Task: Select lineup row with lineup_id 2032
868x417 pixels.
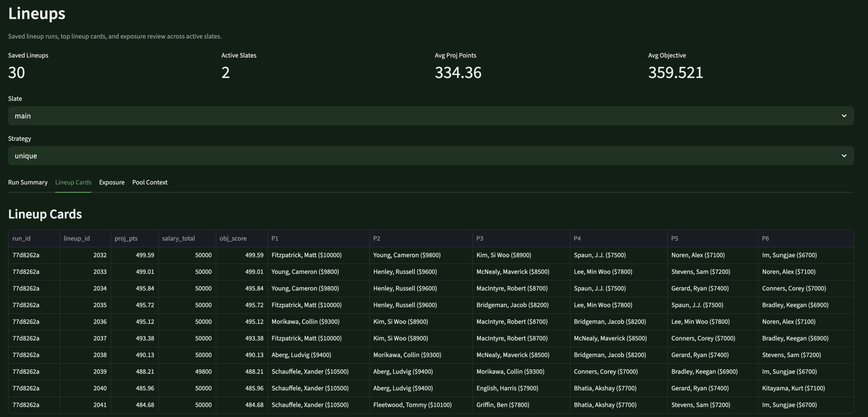Action: 100,255
